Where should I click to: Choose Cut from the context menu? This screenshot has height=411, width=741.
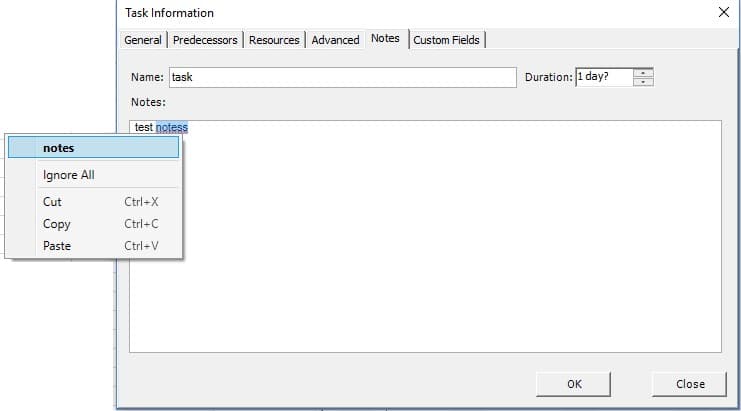tap(94, 202)
